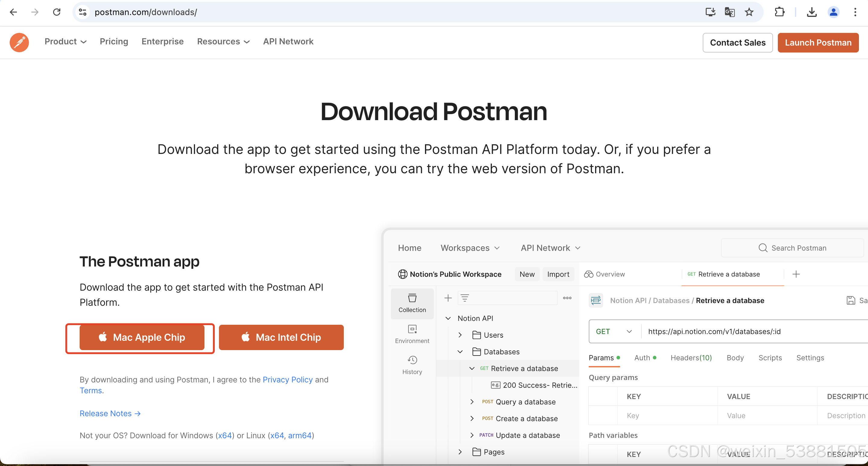Click the Search Postman field
Image resolution: width=868 pixels, height=466 pixels.
coord(792,248)
